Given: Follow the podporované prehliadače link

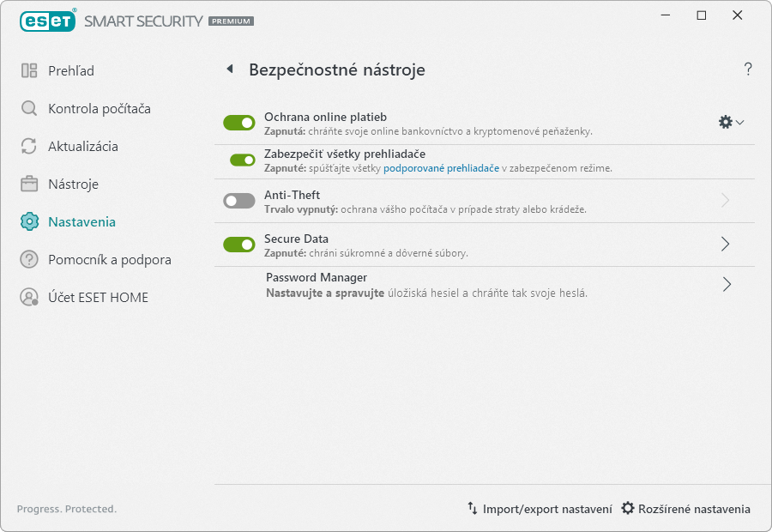Looking at the screenshot, I should (441, 168).
